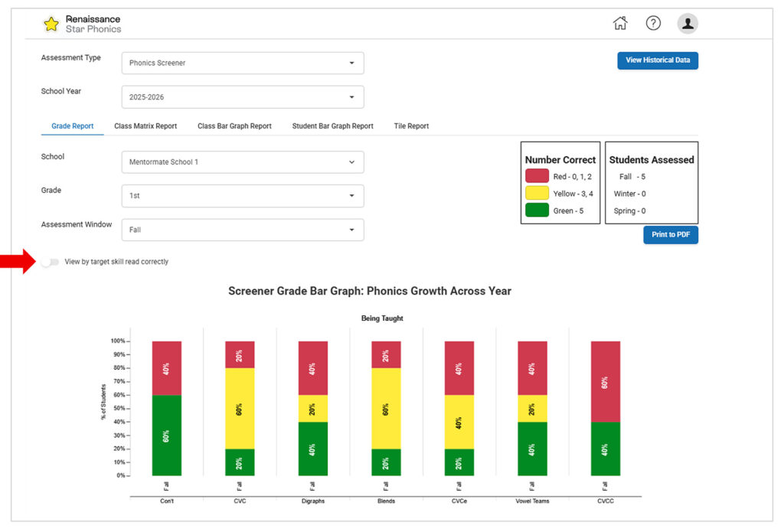Select the Tile Report tab
Viewport: 784px width, 532px height.
coord(411,126)
